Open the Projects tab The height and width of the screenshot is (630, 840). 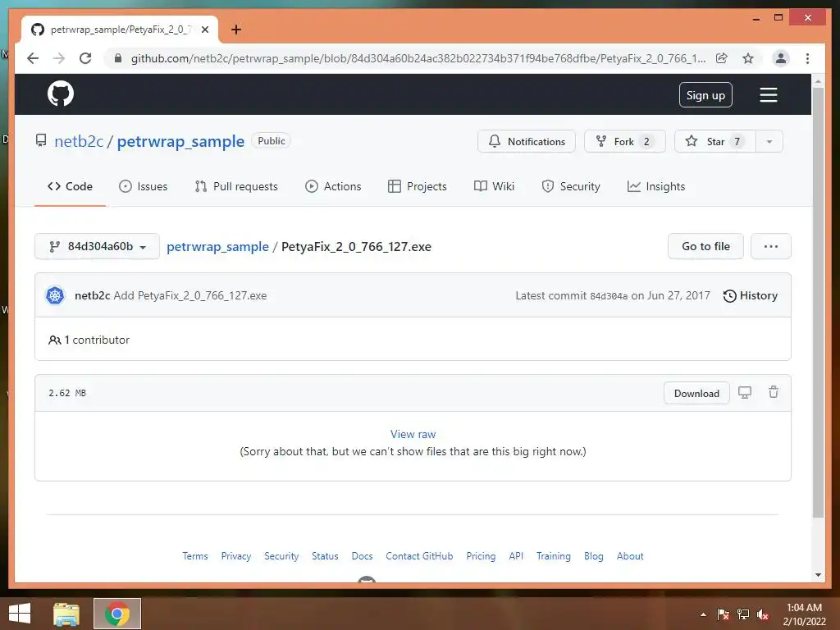[418, 186]
